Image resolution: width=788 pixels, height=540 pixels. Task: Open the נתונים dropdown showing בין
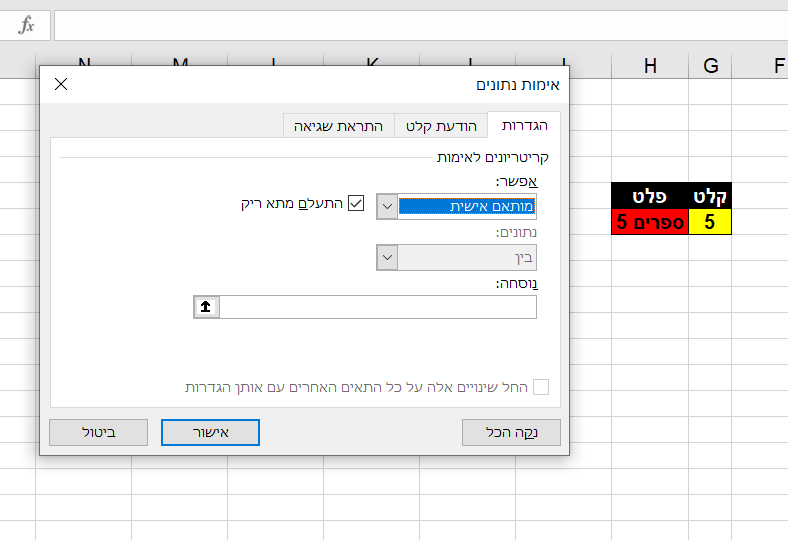tap(387, 258)
